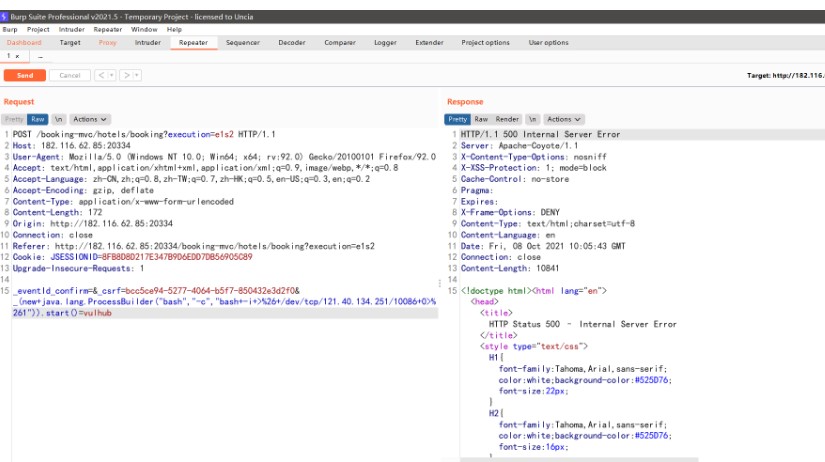The image size is (825, 462).
Task: Switch to the Target tab
Action: click(x=70, y=43)
